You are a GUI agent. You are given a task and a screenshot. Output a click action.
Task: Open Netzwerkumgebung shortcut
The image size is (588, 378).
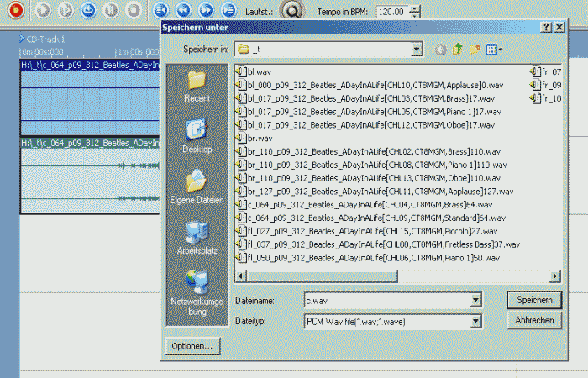[x=197, y=290]
